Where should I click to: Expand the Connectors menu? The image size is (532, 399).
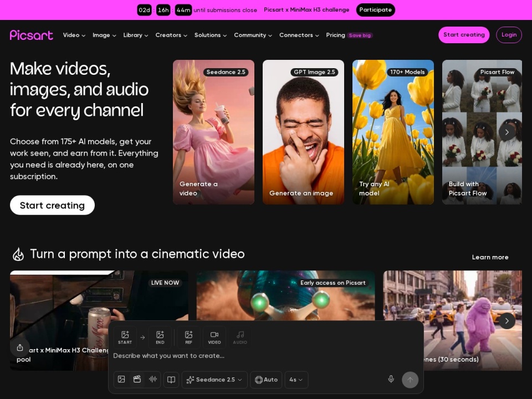coord(299,35)
